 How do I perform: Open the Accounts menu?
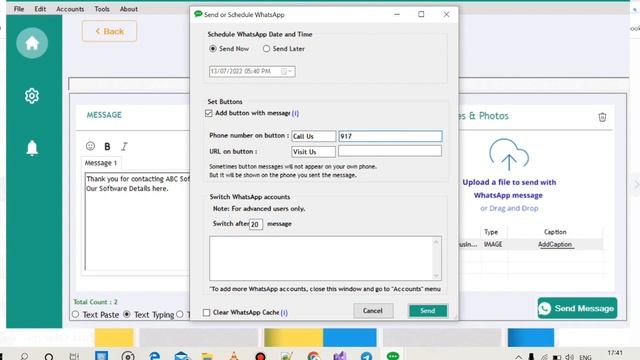[70, 9]
